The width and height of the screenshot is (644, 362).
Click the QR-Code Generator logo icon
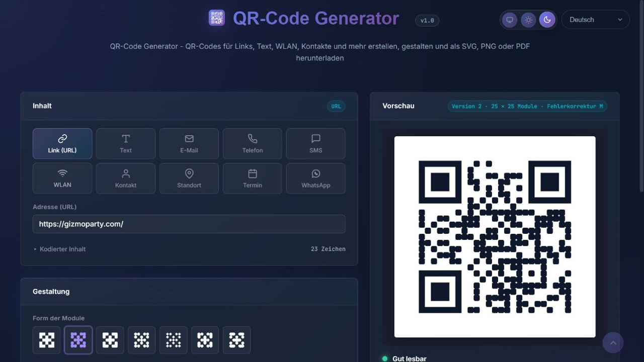[217, 18]
